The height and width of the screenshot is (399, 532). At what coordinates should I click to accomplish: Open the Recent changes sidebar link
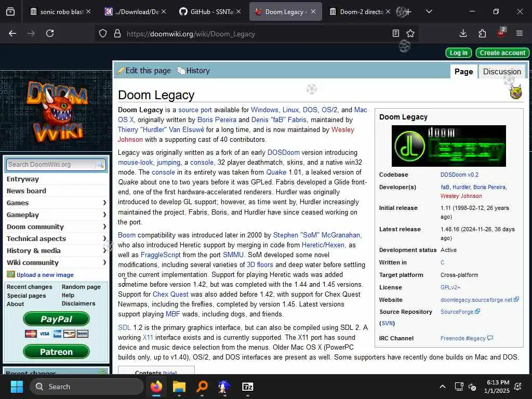(30, 287)
